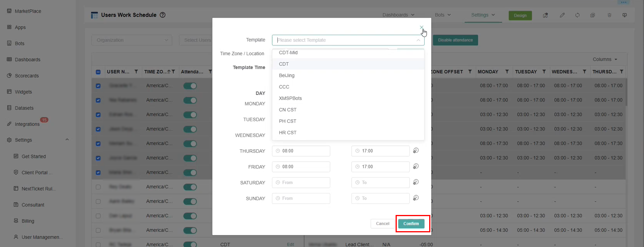Image resolution: width=644 pixels, height=247 pixels.
Task: Click filter icon on USER N... column
Action: [x=136, y=72]
